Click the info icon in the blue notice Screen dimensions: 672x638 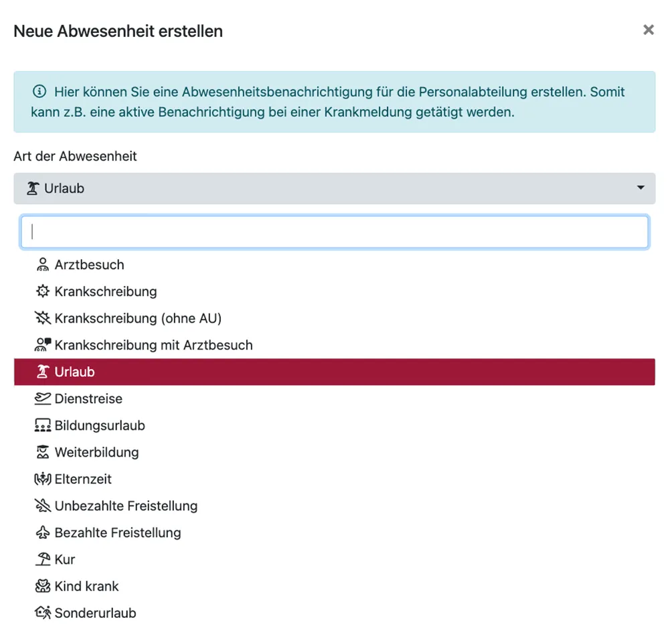tap(39, 92)
